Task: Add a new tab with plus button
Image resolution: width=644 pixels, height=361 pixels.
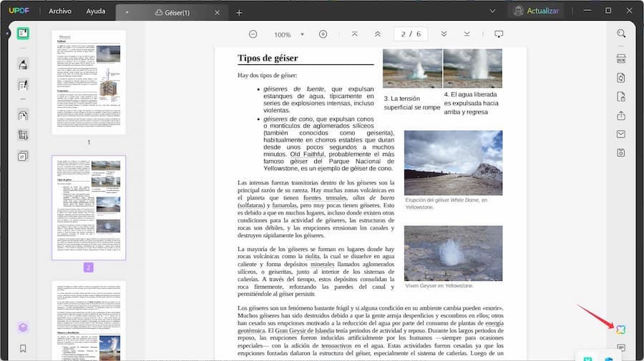Action: (239, 13)
